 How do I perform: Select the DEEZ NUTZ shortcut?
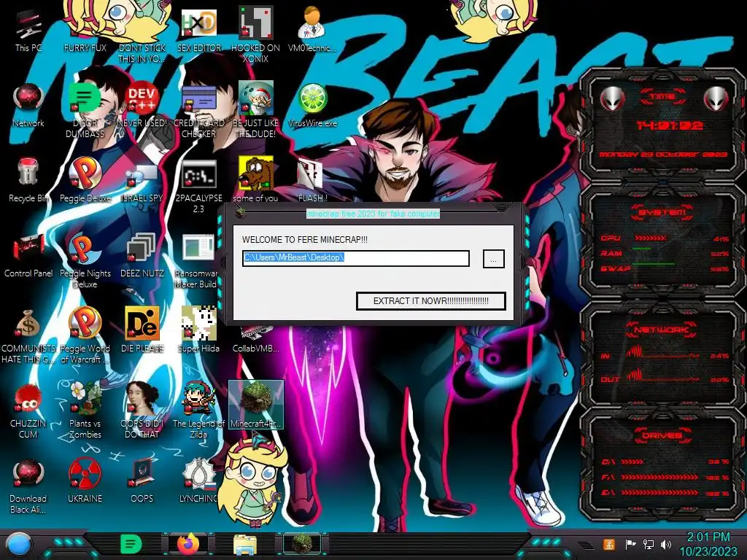pos(142,256)
